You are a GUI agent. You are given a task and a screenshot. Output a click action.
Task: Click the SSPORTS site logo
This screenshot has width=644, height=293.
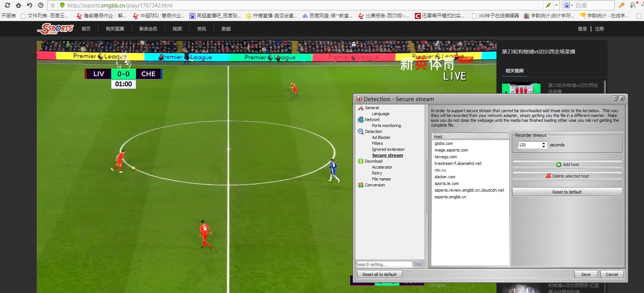tap(55, 29)
